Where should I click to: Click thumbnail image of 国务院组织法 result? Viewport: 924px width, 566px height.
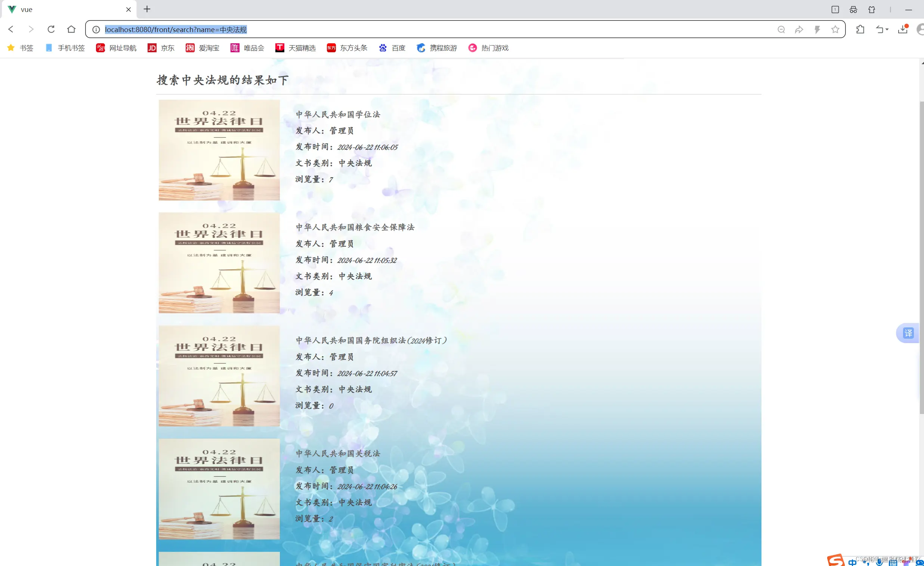click(x=219, y=376)
